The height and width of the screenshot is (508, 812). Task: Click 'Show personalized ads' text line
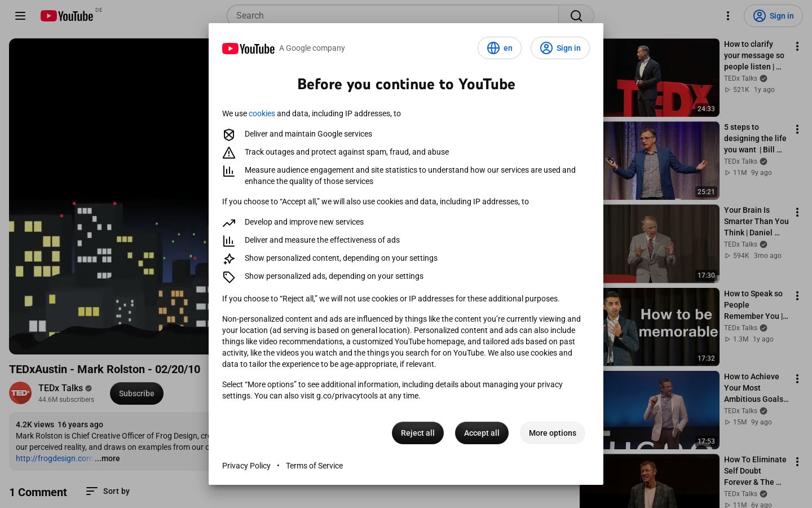coord(334,276)
